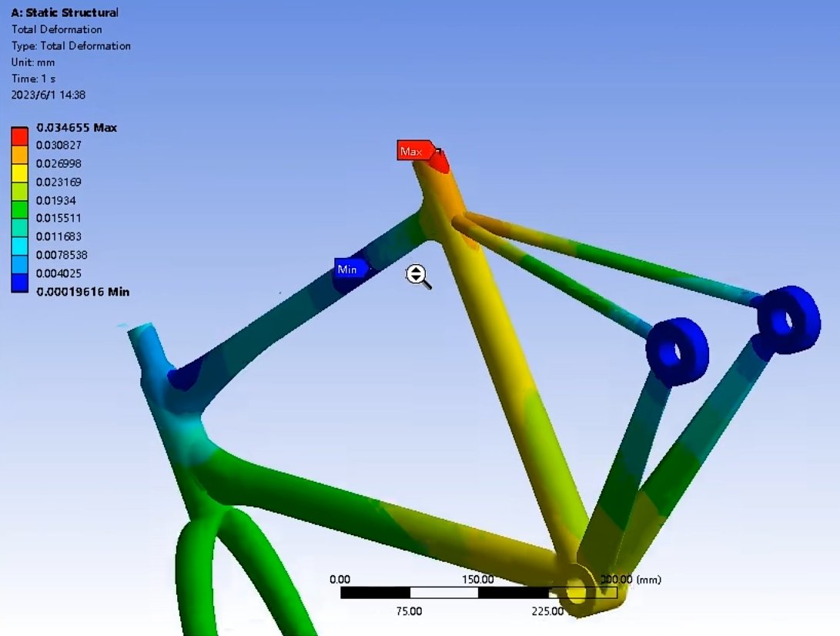
Task: Click the Unit: mm legend line
Action: [x=32, y=62]
